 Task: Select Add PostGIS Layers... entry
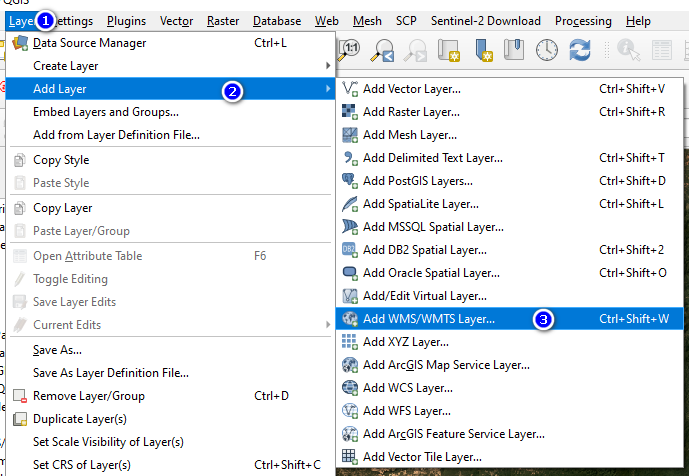[510, 181]
